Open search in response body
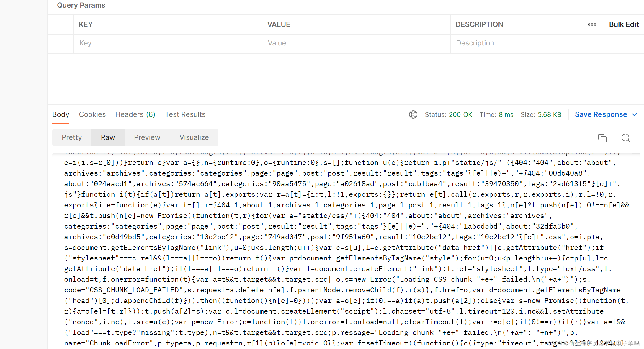644x349 pixels. tap(626, 138)
